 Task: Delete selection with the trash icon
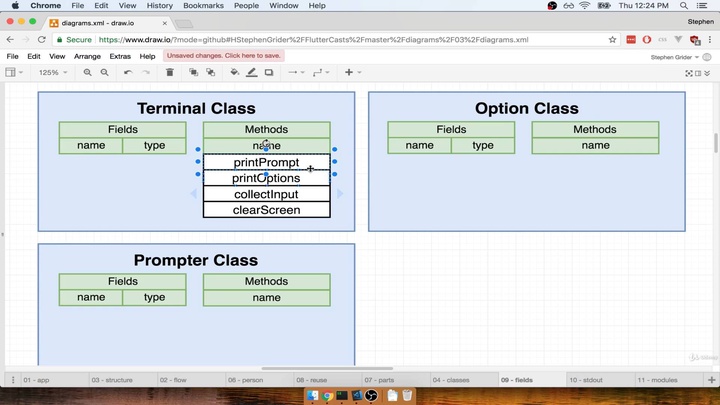[169, 72]
